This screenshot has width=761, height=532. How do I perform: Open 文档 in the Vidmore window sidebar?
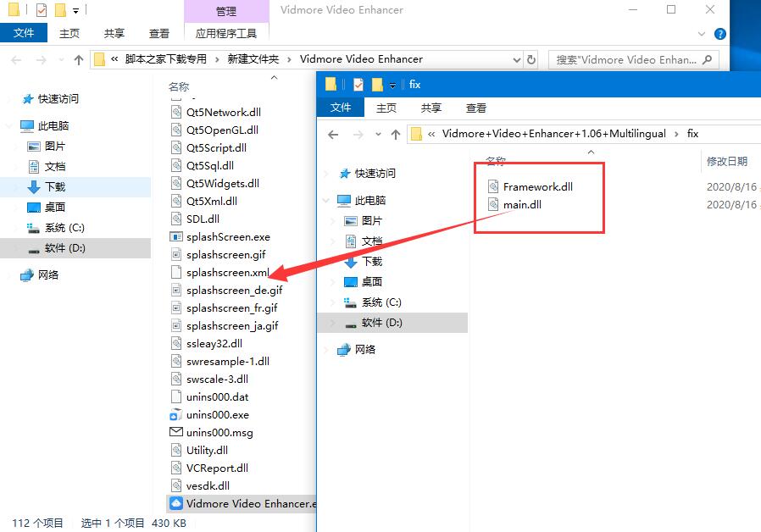point(55,167)
